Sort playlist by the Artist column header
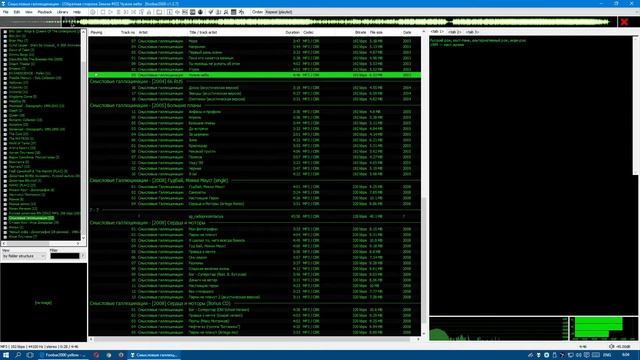This screenshot has height=360, width=640. (143, 32)
